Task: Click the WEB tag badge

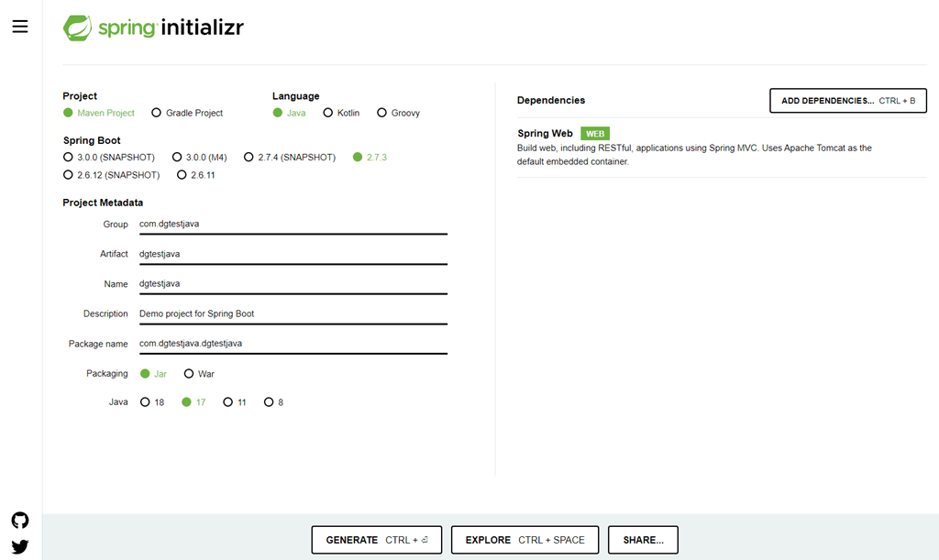Action: tap(594, 134)
